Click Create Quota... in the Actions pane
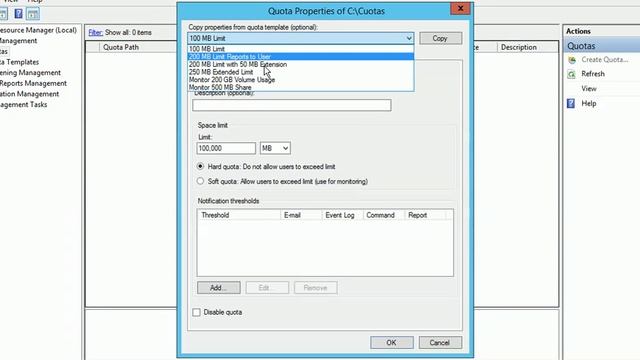640x360 pixels. pos(604,60)
